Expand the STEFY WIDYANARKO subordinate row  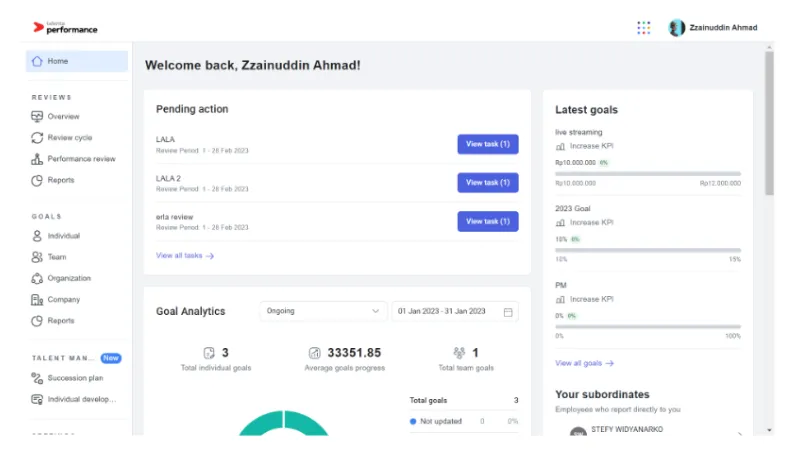tap(739, 433)
